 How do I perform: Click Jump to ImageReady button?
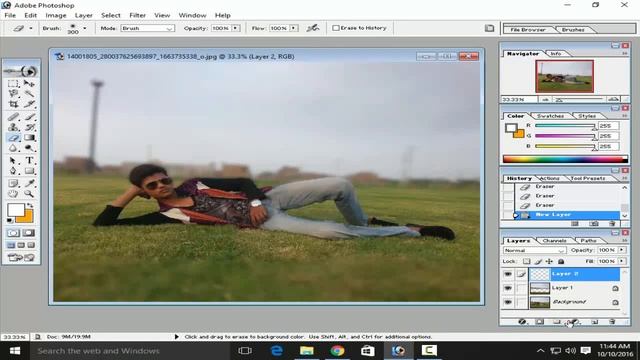[21, 258]
